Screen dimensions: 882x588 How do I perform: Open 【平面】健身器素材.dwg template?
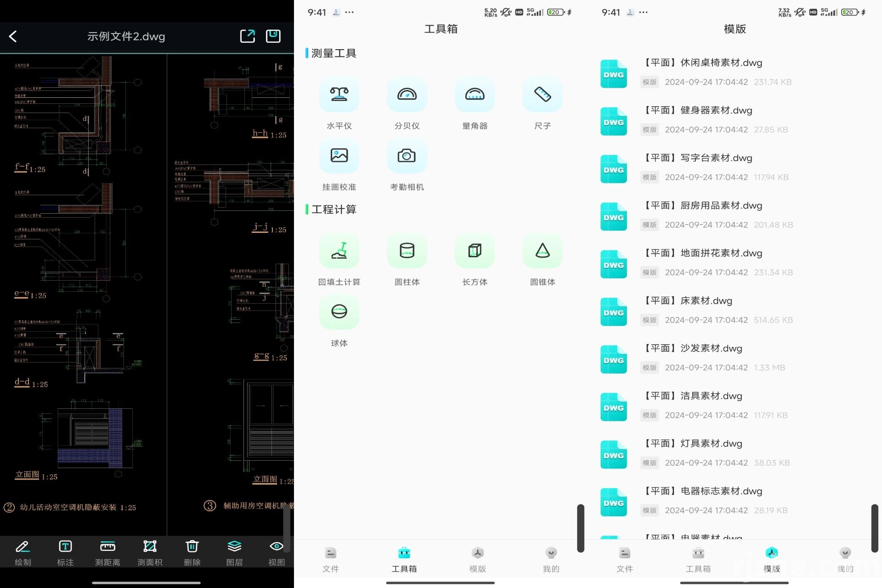pos(735,120)
